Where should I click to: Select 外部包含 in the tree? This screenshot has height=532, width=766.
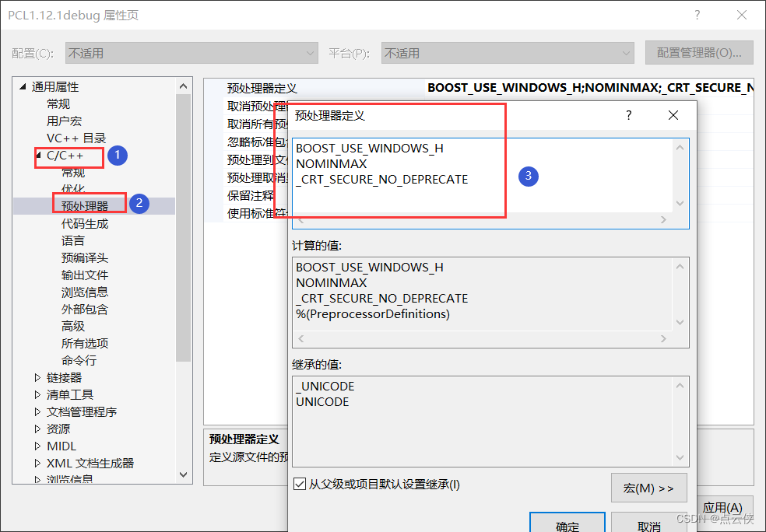pos(85,309)
